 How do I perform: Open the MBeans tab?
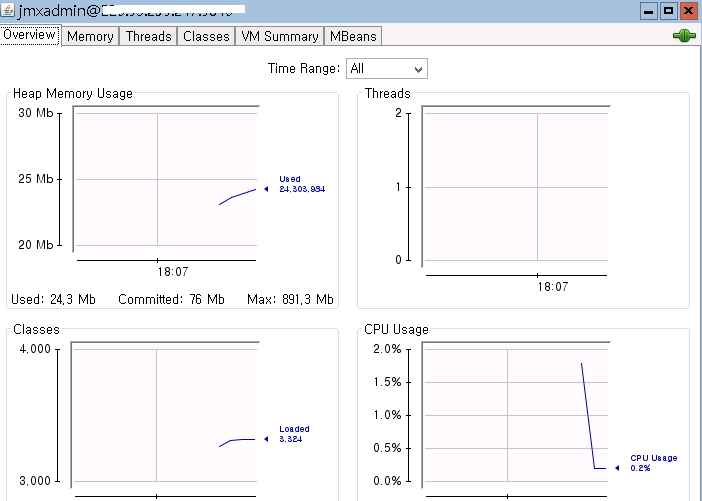(353, 36)
